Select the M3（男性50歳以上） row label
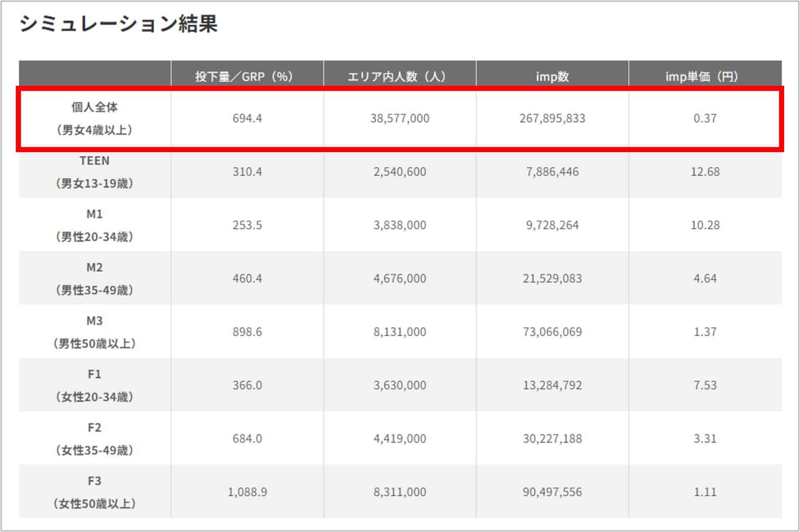 [x=94, y=332]
